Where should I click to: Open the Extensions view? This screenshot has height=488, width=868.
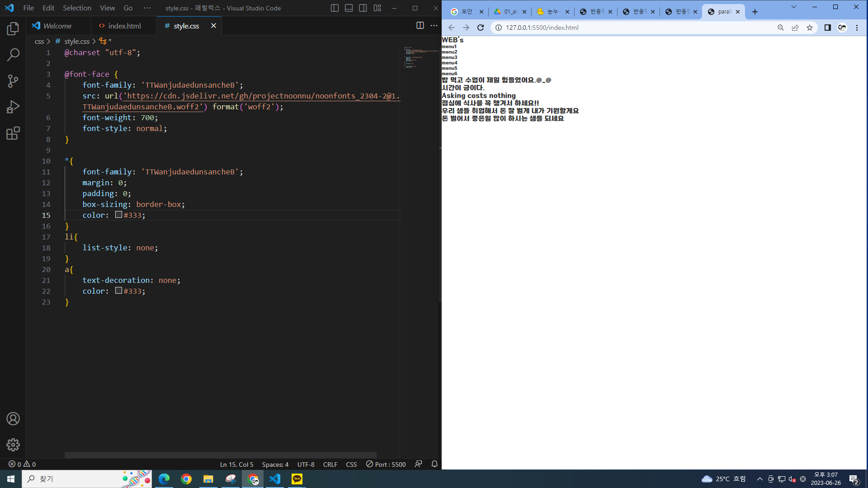(13, 133)
